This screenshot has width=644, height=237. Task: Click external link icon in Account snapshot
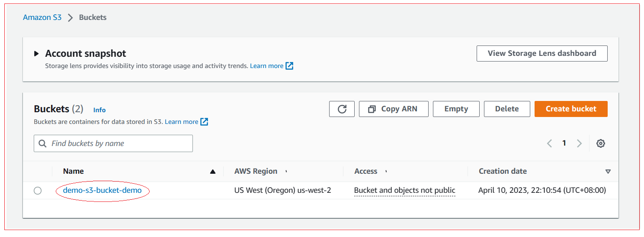(x=289, y=66)
